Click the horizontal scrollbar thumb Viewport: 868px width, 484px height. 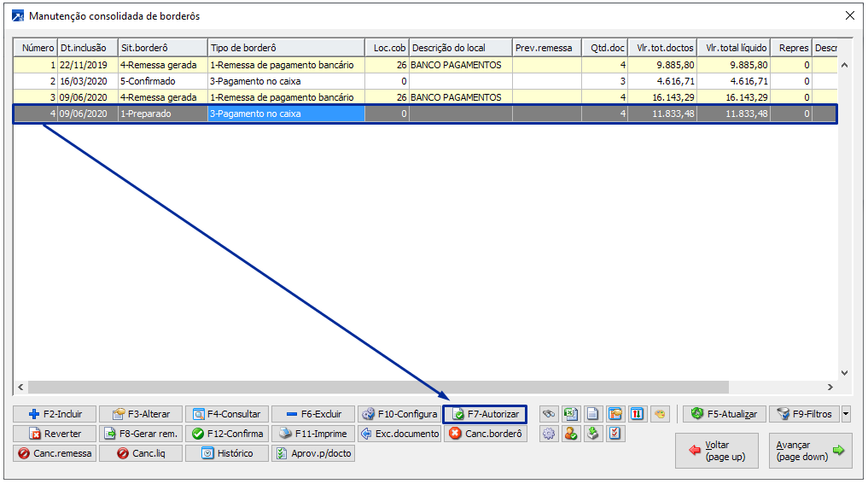click(378, 387)
